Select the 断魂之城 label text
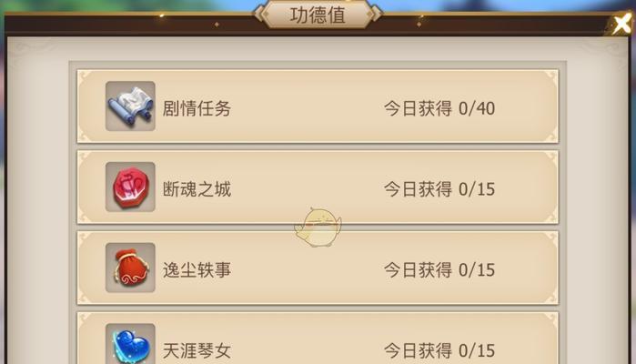 click(x=197, y=189)
